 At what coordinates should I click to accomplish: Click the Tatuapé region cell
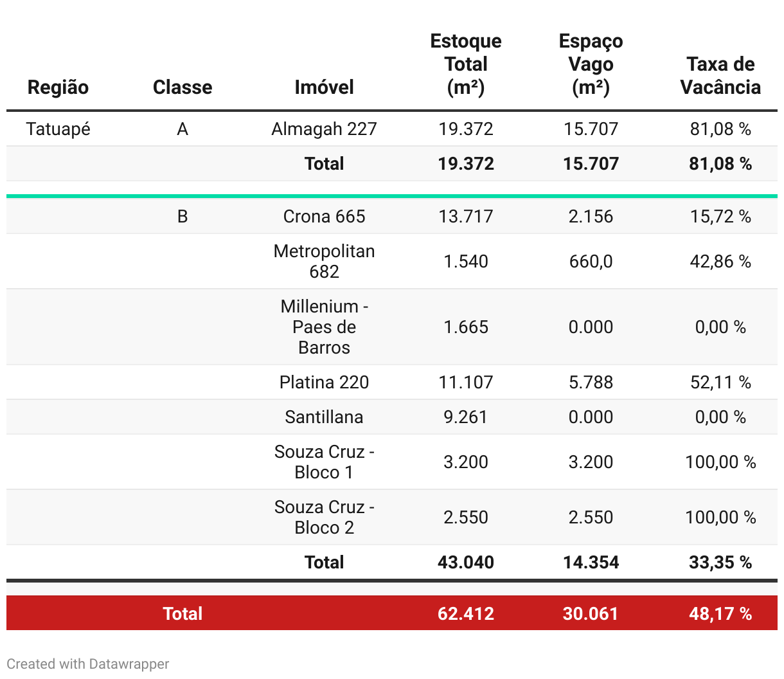click(x=58, y=129)
